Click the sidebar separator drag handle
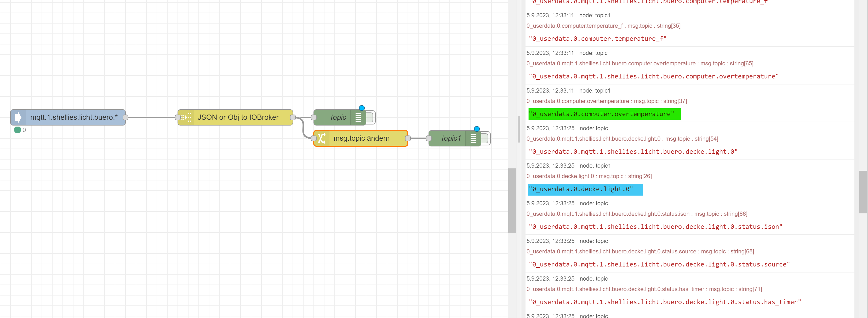The height and width of the screenshot is (318, 868). (x=519, y=130)
